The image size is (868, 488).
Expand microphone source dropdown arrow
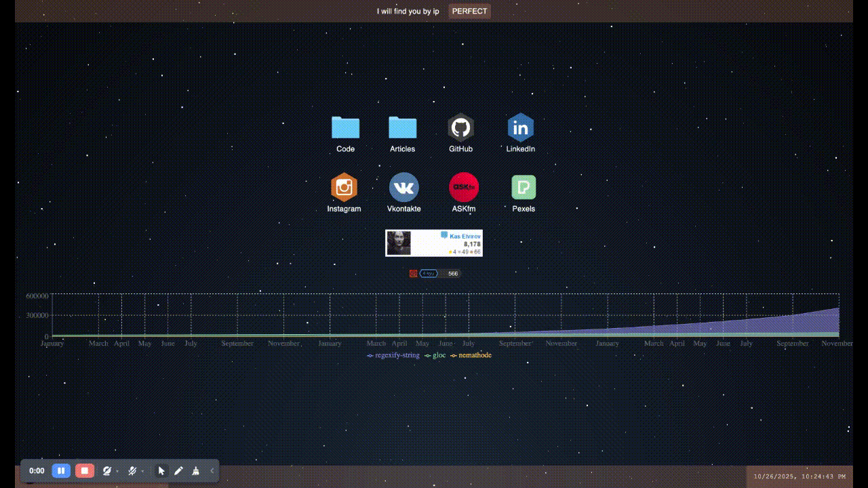(x=142, y=471)
